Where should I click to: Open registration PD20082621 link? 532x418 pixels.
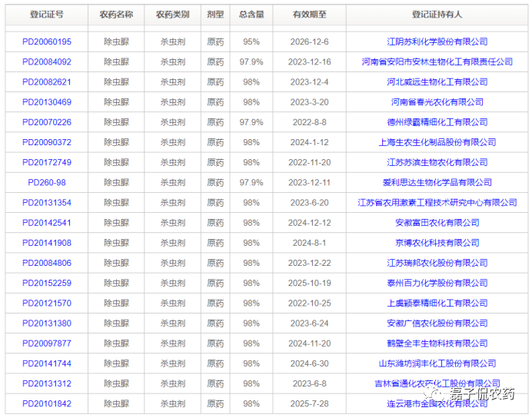tap(47, 82)
